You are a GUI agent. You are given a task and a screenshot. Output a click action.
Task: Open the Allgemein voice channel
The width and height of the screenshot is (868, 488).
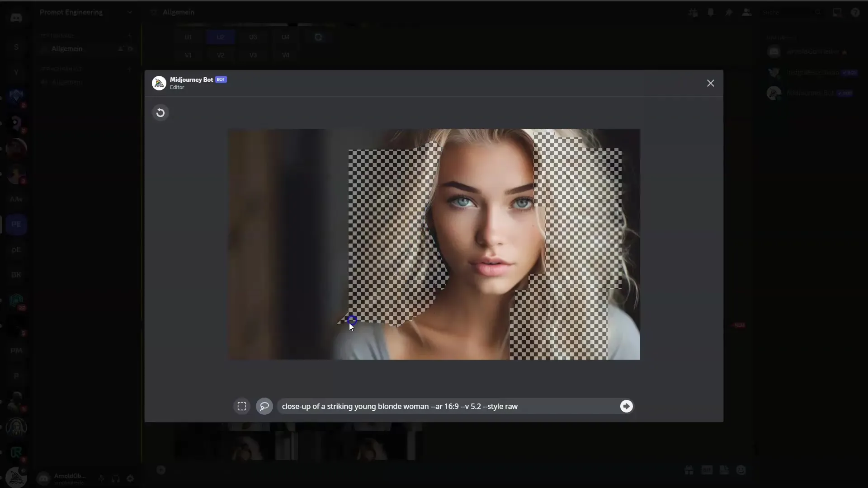[67, 82]
